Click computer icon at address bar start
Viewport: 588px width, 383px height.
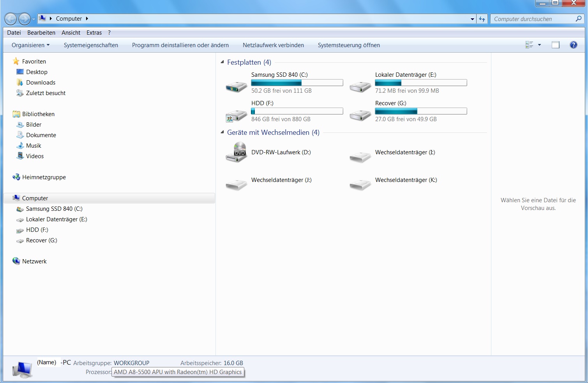pyautogui.click(x=42, y=18)
